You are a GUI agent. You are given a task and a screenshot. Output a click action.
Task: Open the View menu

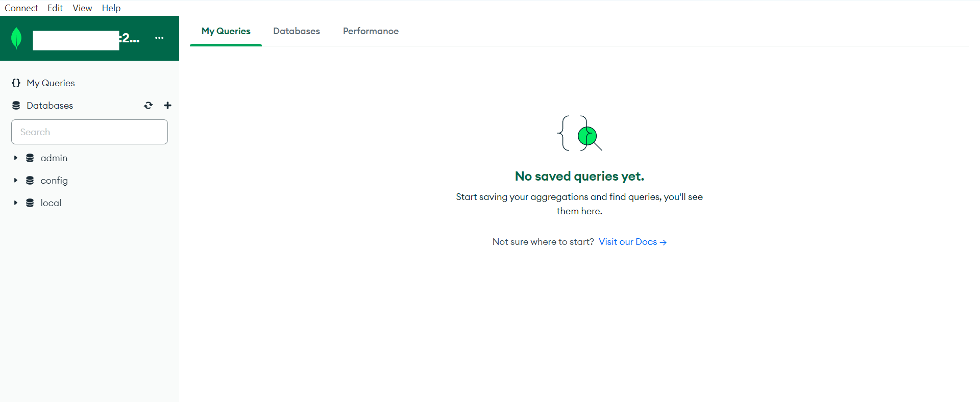pyautogui.click(x=82, y=8)
